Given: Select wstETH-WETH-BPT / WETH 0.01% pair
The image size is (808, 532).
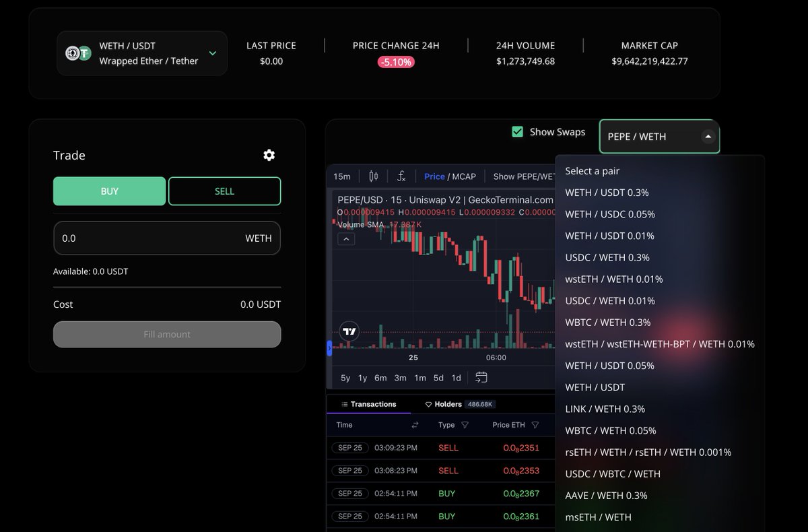Looking at the screenshot, I should click(660, 344).
